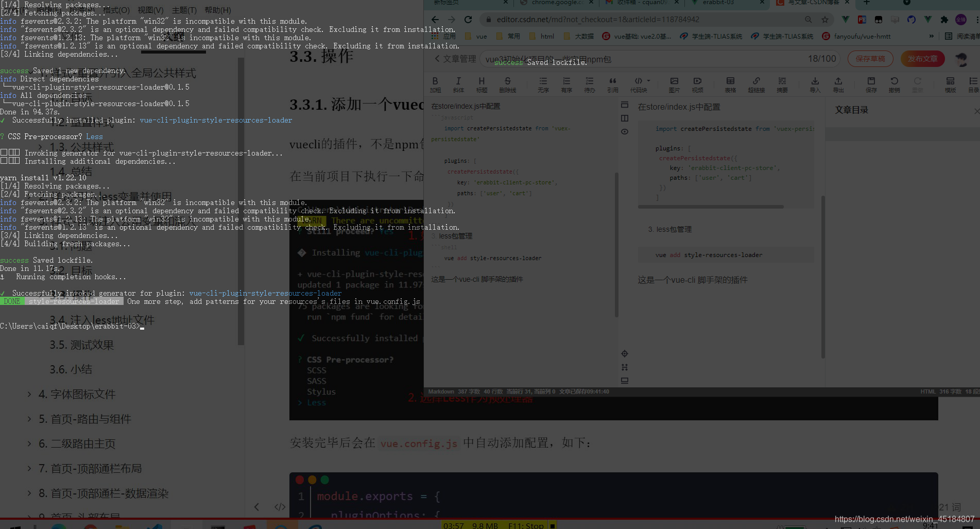
Task: Bookmark this page with the star icon
Action: pyautogui.click(x=825, y=20)
